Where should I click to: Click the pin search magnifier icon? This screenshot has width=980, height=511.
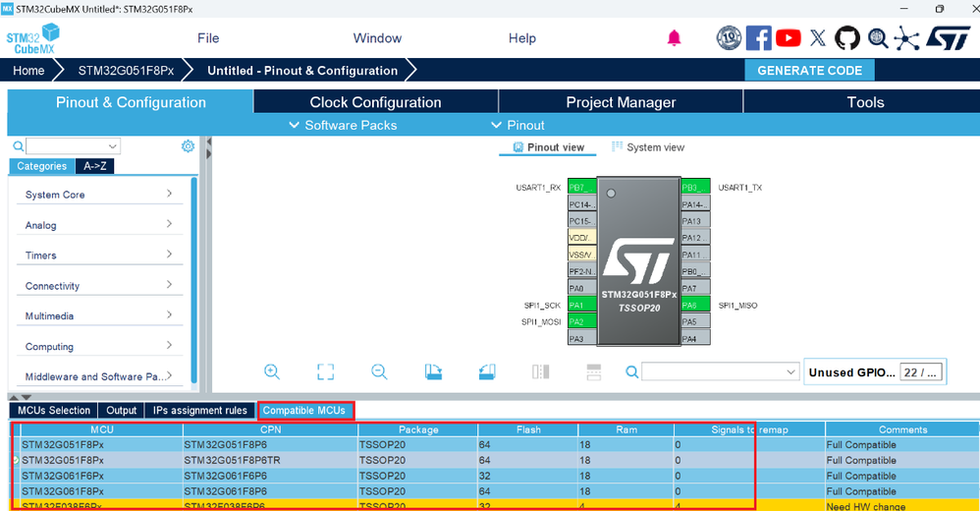tap(631, 372)
